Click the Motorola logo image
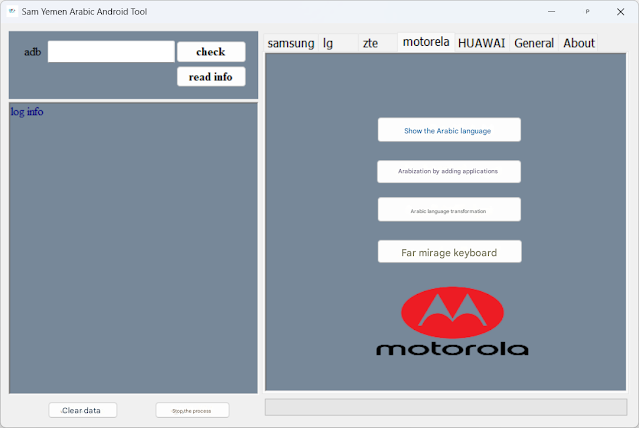This screenshot has height=428, width=639. tap(452, 321)
